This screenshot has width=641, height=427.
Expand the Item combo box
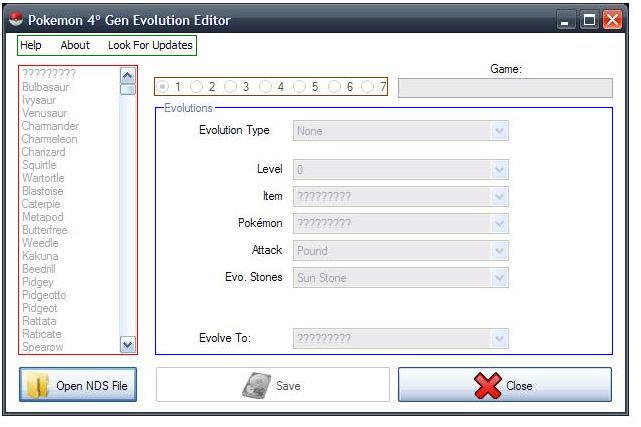tap(499, 197)
